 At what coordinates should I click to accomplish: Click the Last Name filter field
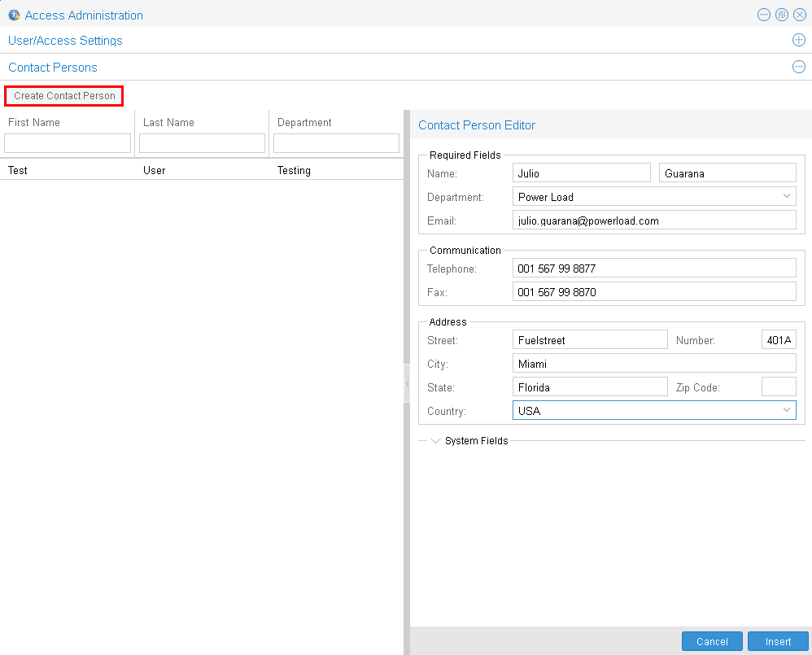201,142
